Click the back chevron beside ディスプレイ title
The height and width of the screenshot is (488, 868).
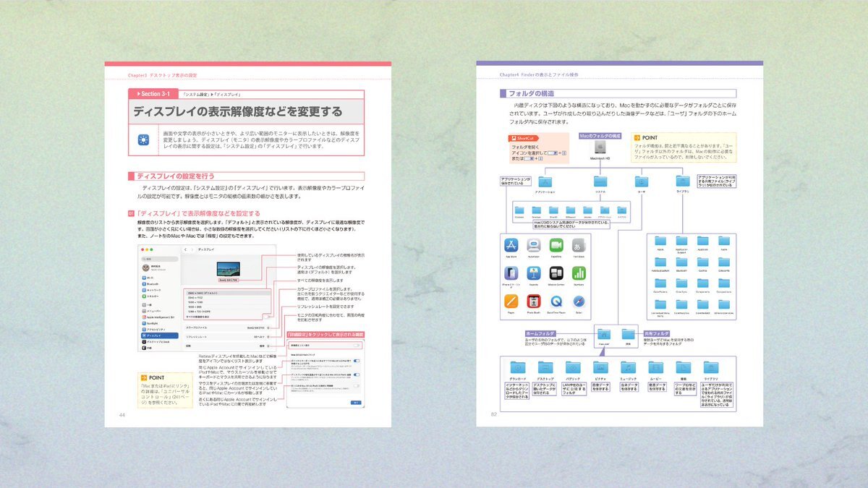coord(185,249)
